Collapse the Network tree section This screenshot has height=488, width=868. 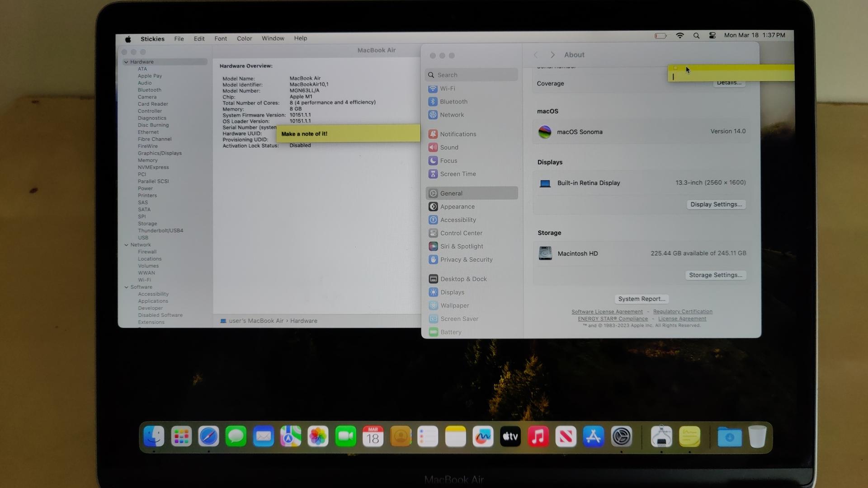pyautogui.click(x=127, y=245)
